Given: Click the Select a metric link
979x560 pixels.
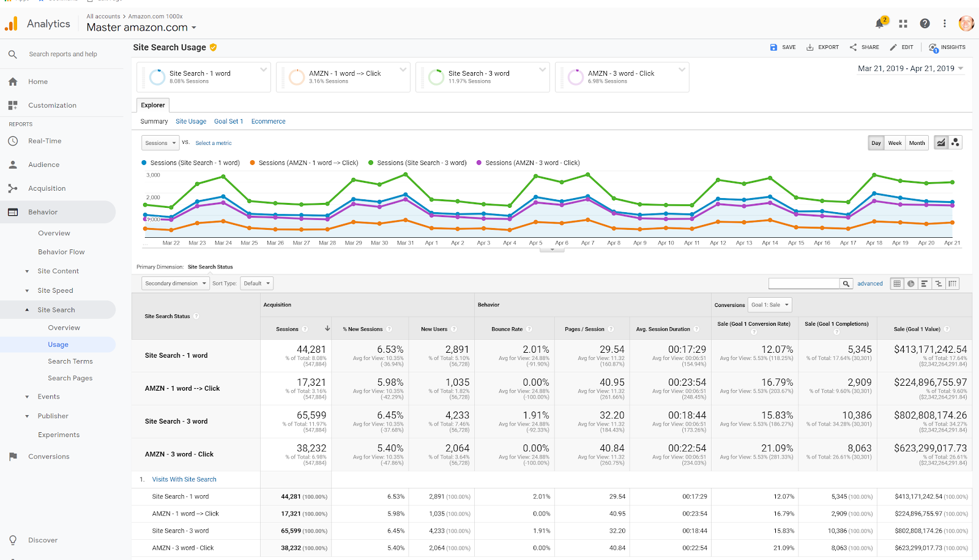Looking at the screenshot, I should coord(214,143).
